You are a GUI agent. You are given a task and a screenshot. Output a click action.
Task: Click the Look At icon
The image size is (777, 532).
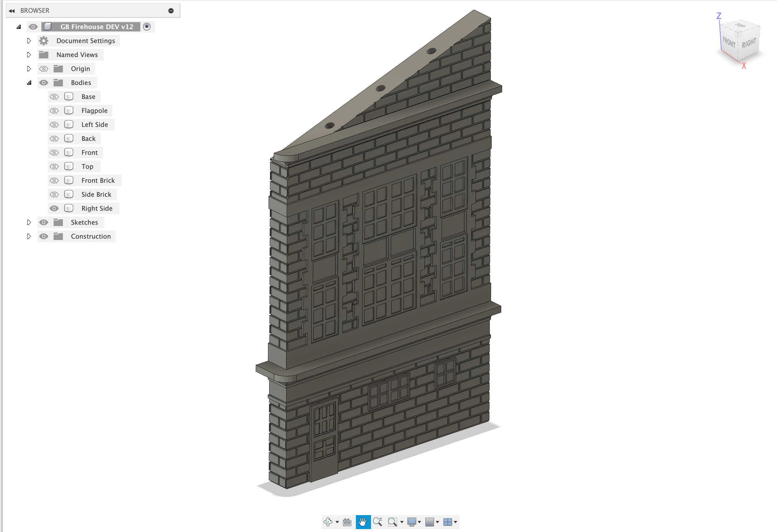347,522
